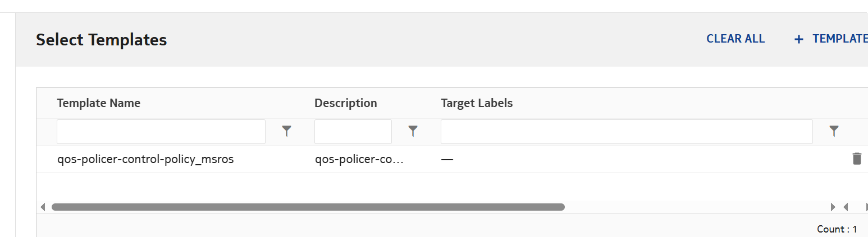Image resolution: width=868 pixels, height=237 pixels.
Task: Click the Target Labels column header
Action: [477, 103]
